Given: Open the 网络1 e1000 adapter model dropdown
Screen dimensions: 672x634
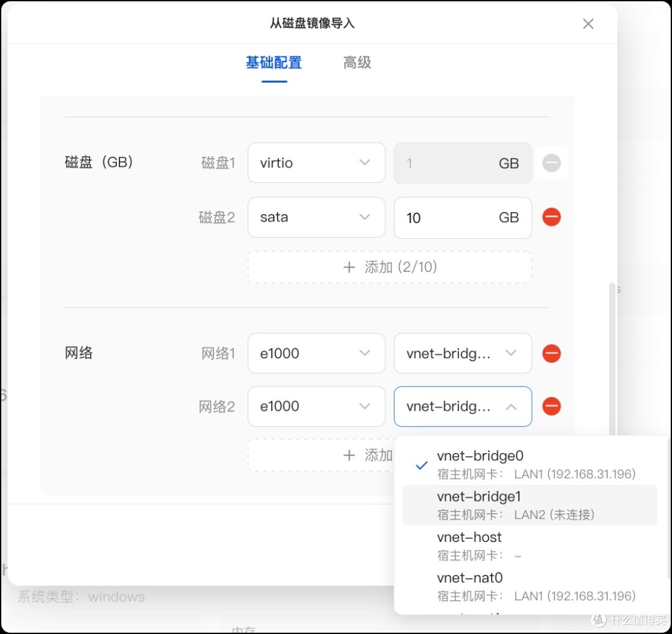Looking at the screenshot, I should [316, 353].
